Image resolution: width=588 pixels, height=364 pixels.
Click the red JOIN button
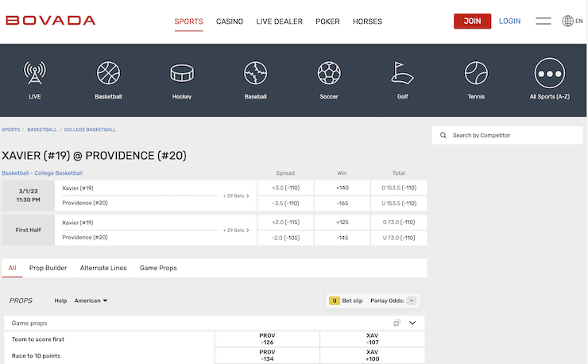click(472, 21)
